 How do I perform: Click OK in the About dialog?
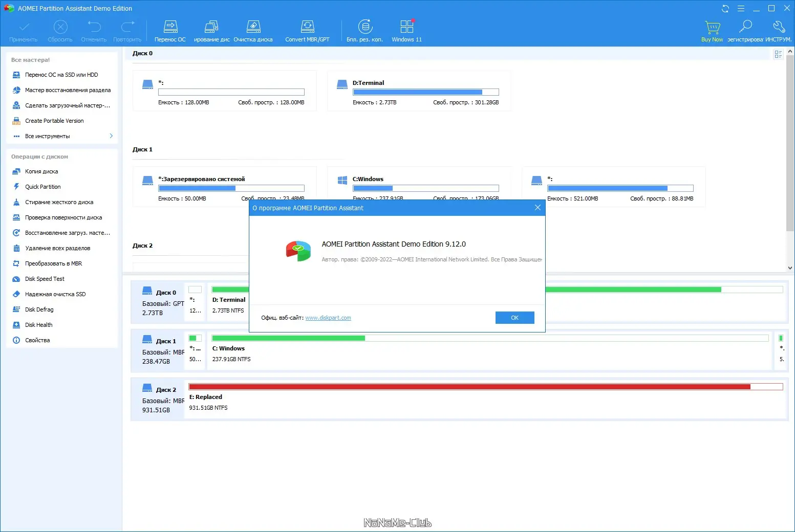click(x=514, y=318)
